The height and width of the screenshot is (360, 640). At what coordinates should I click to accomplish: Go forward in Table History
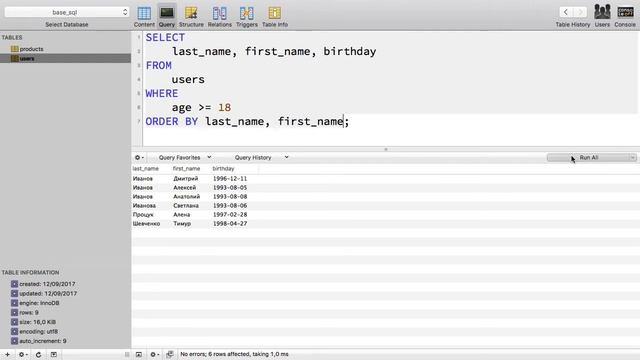point(580,12)
